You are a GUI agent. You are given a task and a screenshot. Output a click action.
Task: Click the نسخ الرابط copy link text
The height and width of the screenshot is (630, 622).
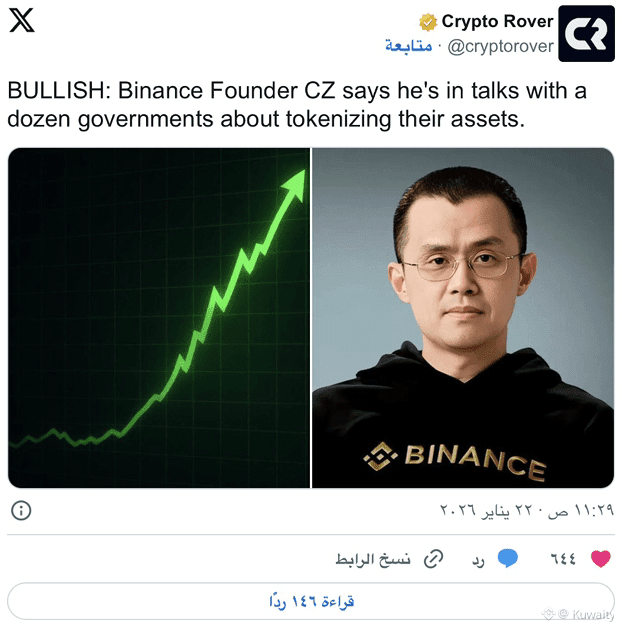373,559
